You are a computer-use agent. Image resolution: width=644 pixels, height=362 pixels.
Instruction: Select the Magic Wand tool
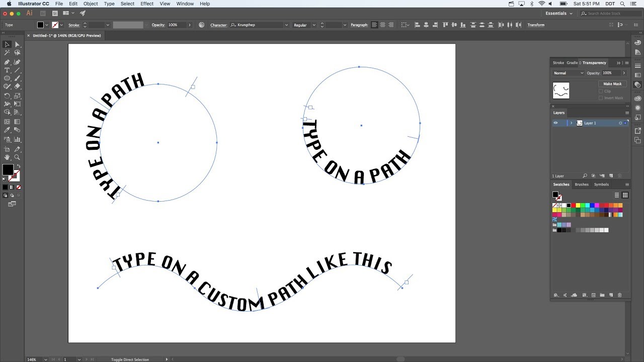tap(7, 53)
